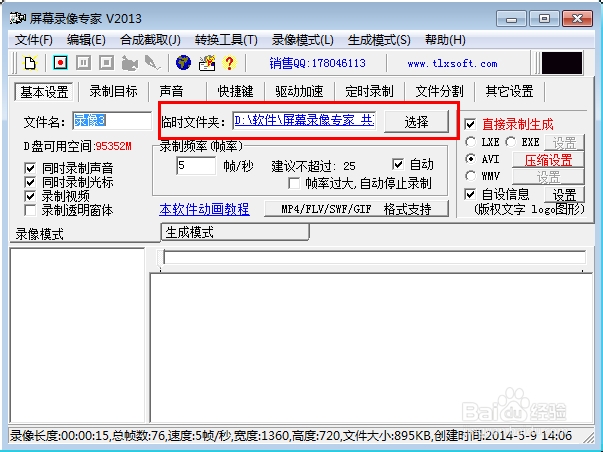Select the WMV radio button
This screenshot has height=452, width=603.
(470, 176)
